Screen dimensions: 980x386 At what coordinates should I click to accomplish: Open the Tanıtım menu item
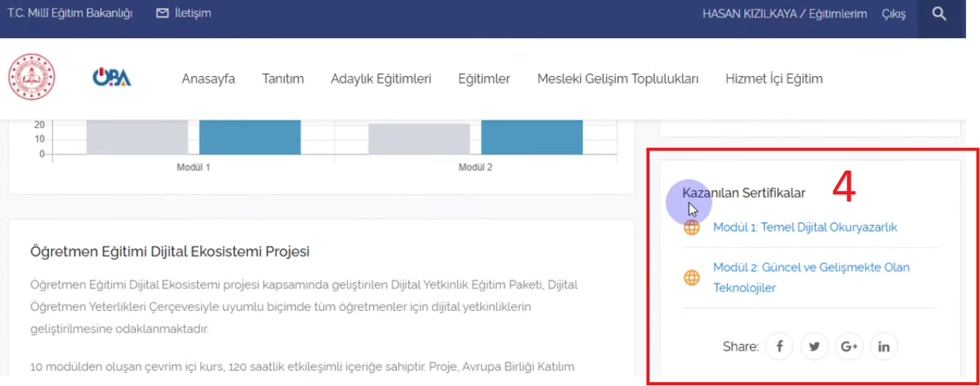282,79
